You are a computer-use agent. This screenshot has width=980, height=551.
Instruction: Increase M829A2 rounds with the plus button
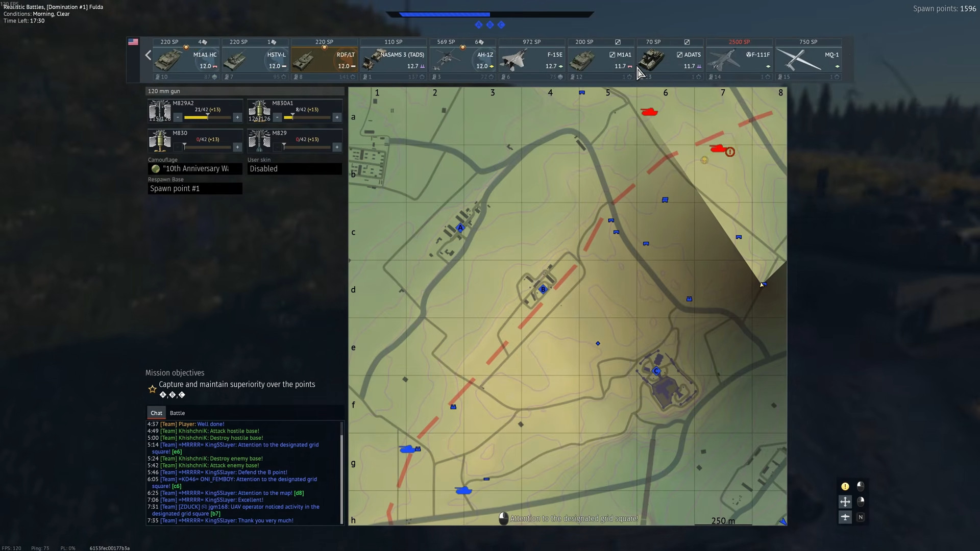click(237, 117)
